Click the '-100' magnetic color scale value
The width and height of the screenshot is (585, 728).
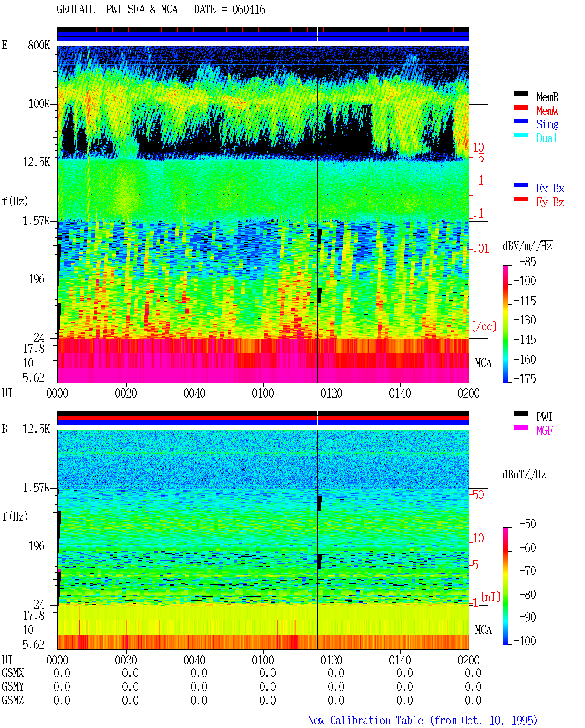(525, 641)
